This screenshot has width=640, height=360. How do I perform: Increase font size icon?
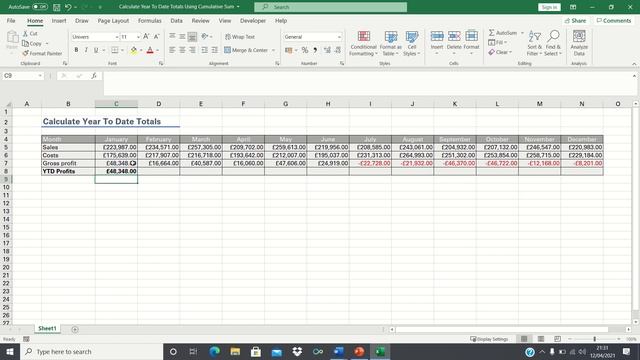click(x=146, y=37)
